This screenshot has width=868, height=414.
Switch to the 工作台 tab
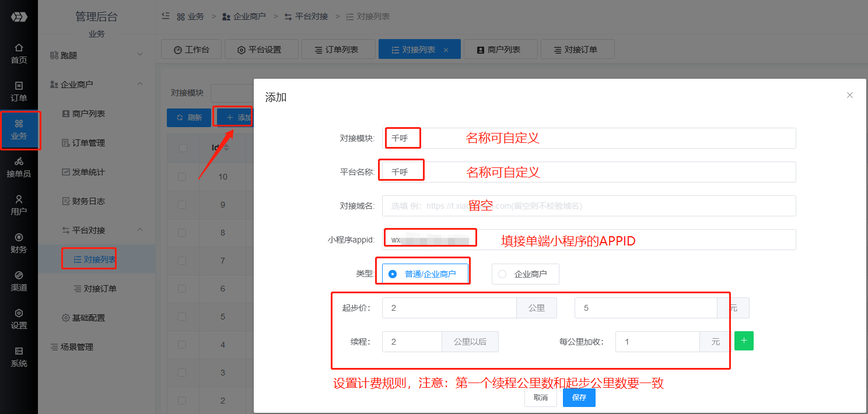click(191, 50)
